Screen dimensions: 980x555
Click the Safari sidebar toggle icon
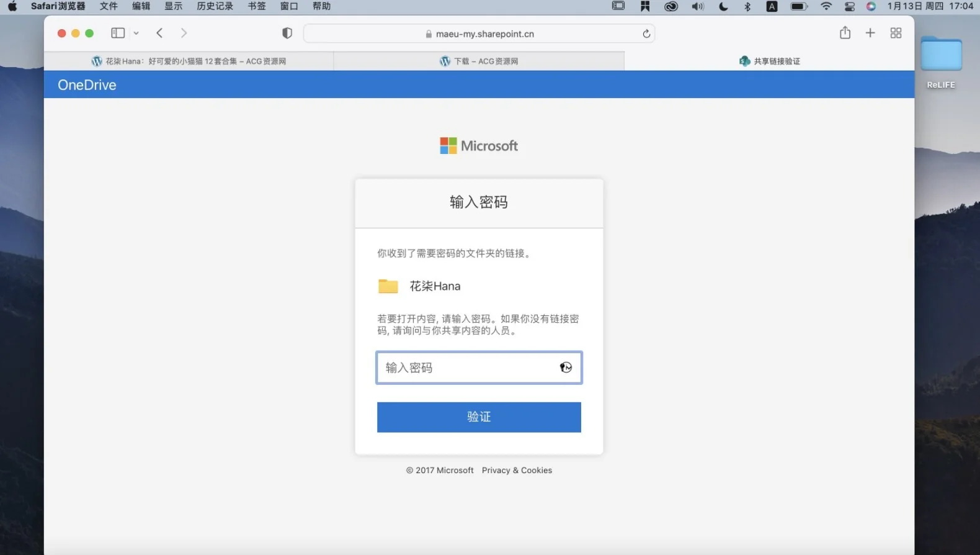[118, 33]
